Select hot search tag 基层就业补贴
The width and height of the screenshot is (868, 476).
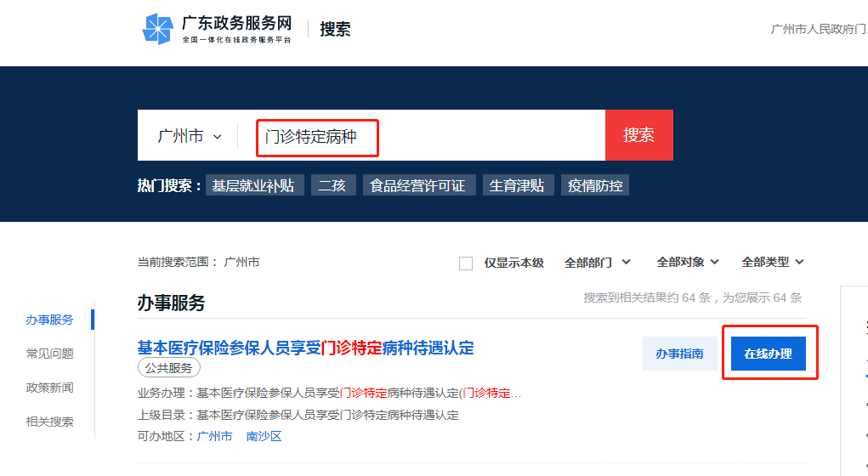(x=253, y=185)
